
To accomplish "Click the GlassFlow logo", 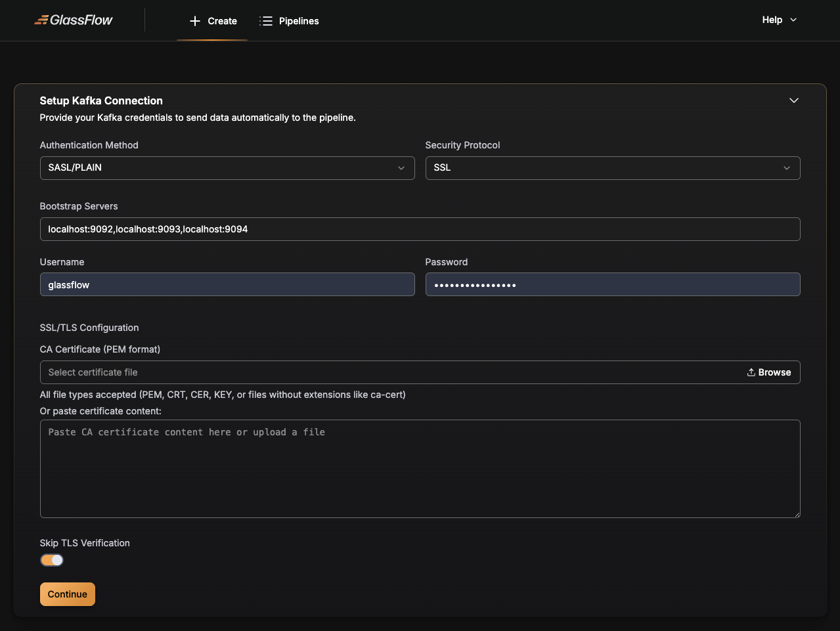I will tap(73, 20).
